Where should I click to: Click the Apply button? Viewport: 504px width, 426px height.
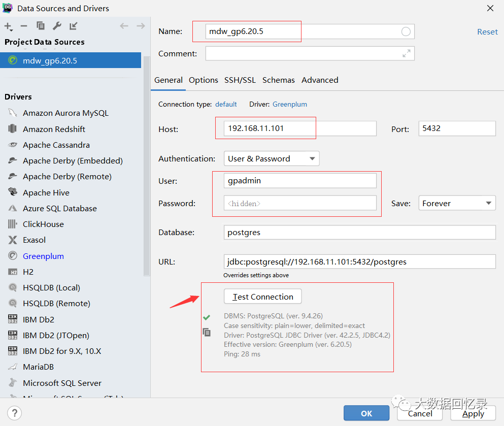[473, 413]
